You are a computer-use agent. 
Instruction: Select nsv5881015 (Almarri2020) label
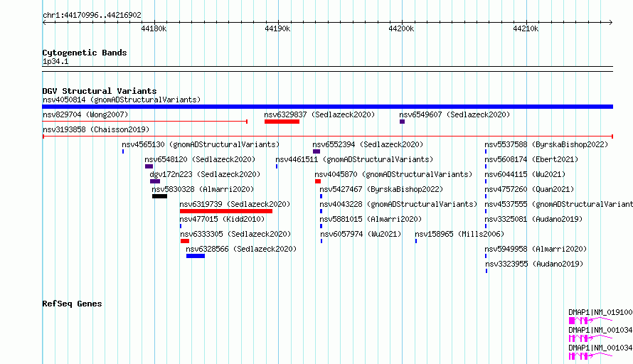[x=371, y=219]
